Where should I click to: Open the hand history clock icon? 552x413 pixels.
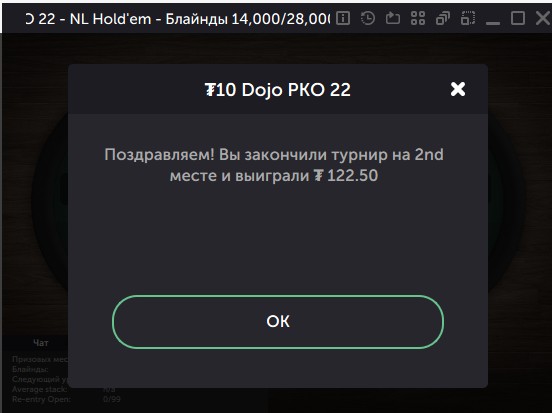point(368,18)
